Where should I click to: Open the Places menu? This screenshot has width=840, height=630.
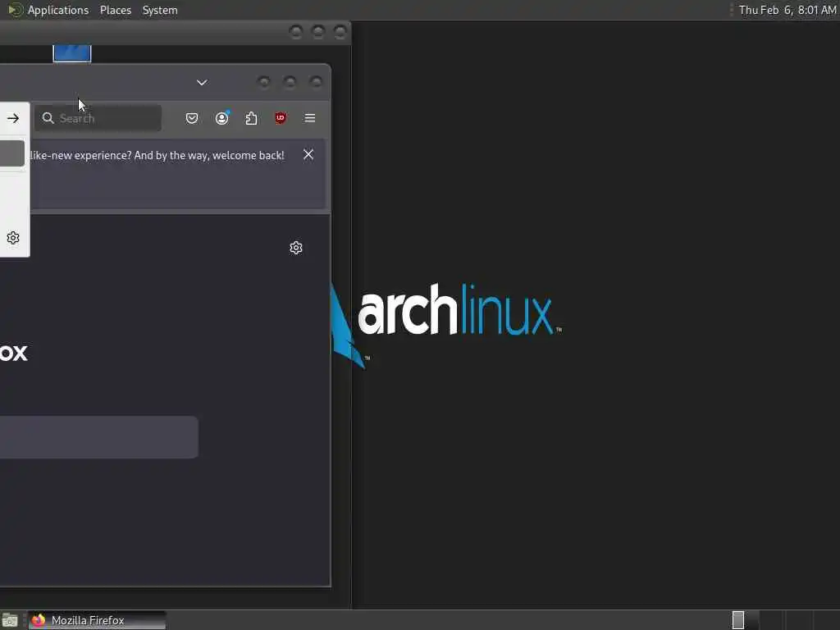point(115,10)
